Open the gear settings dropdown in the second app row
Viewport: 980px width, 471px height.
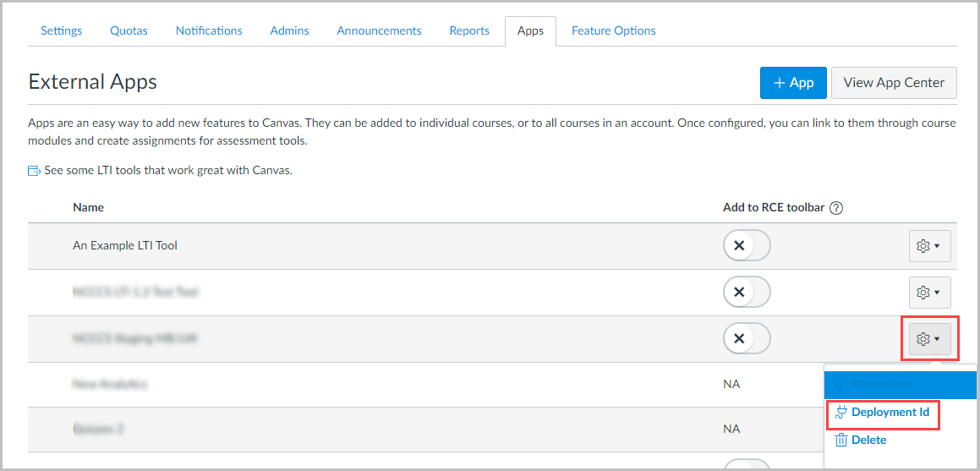click(929, 292)
